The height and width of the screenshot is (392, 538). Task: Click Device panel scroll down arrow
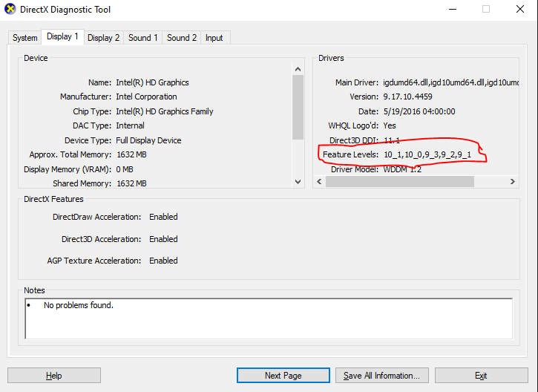[x=298, y=182]
